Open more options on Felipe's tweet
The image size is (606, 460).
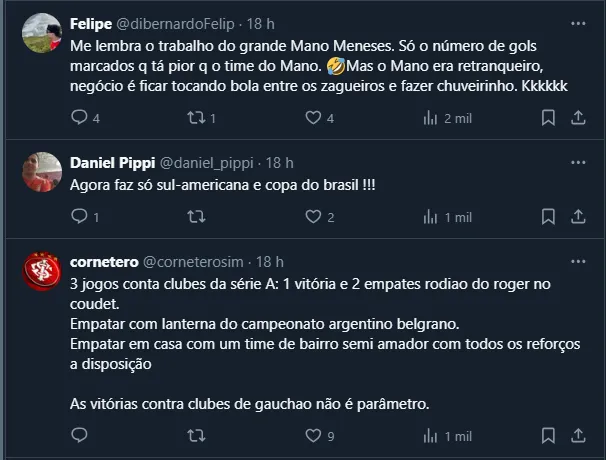(x=578, y=23)
